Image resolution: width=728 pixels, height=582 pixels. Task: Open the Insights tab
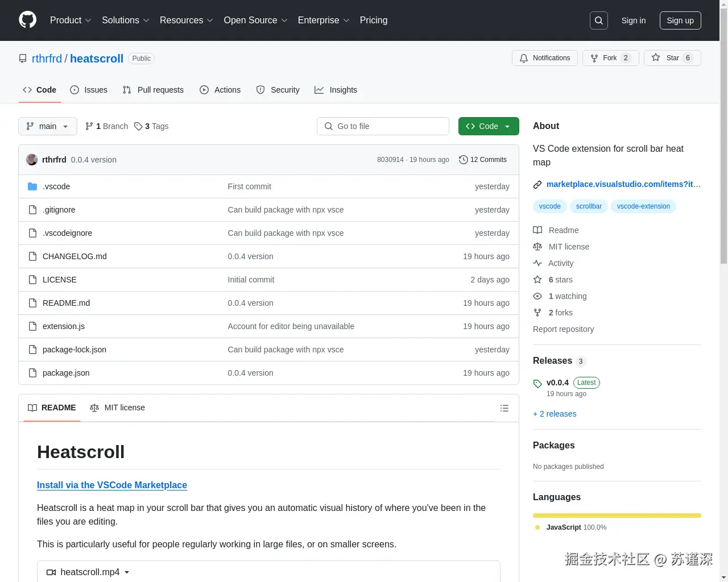[x=336, y=90]
